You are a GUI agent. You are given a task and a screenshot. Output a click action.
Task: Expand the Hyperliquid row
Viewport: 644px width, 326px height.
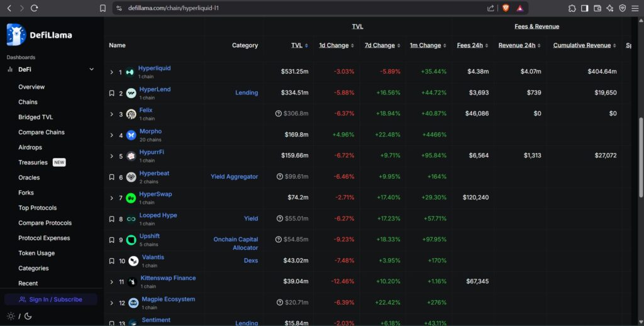(x=111, y=72)
